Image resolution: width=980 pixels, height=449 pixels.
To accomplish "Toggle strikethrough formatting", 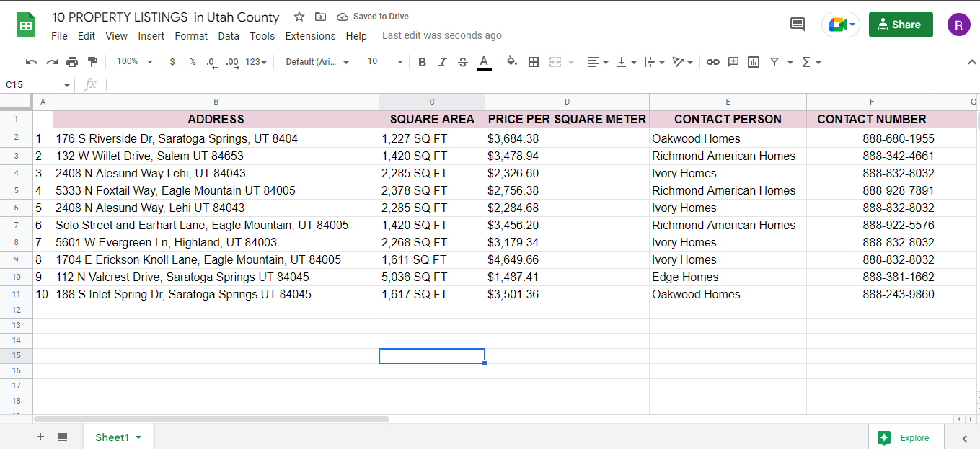I will (463, 62).
